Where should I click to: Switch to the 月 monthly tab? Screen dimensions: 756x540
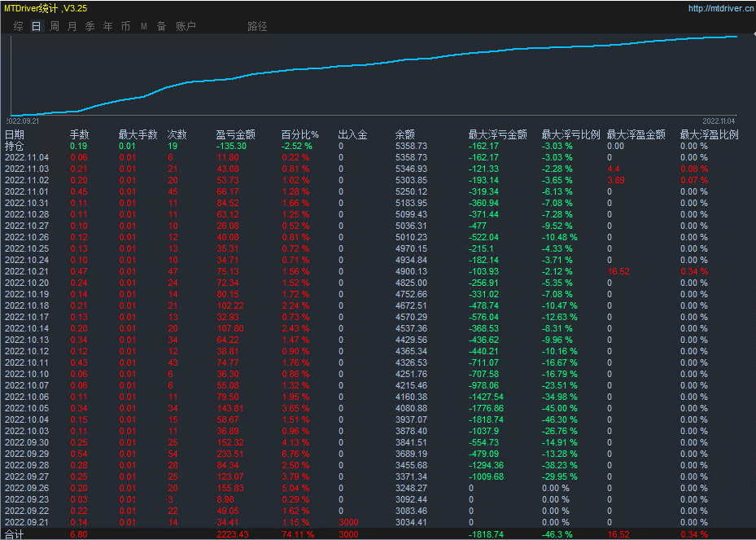72,26
